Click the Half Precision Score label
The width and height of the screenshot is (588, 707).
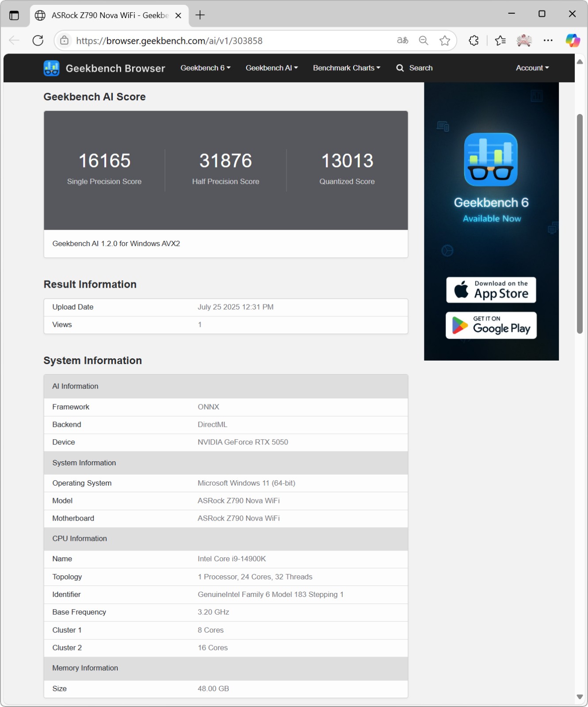[225, 182]
